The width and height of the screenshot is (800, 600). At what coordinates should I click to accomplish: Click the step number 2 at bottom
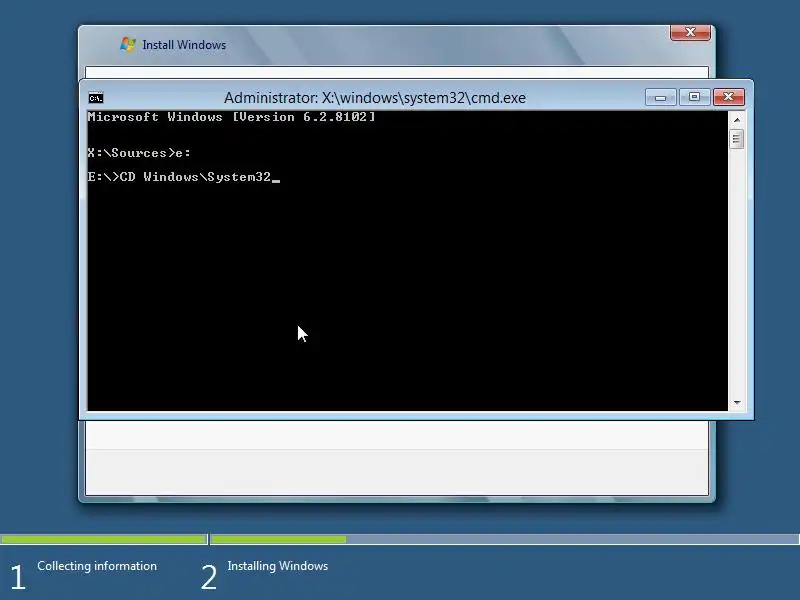pos(209,577)
